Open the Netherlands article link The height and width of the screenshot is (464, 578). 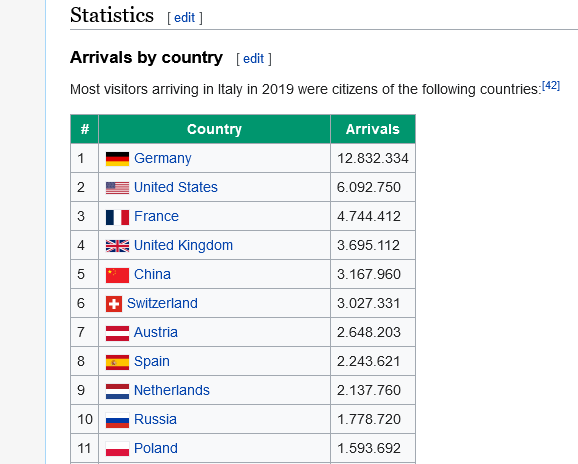click(x=171, y=390)
